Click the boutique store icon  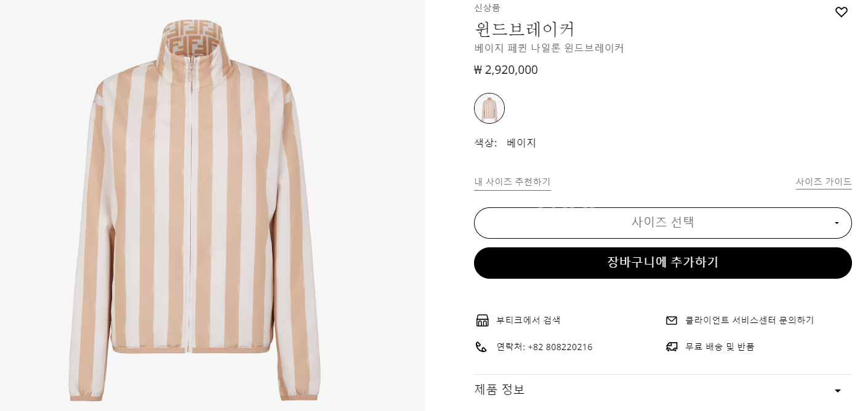click(x=482, y=321)
